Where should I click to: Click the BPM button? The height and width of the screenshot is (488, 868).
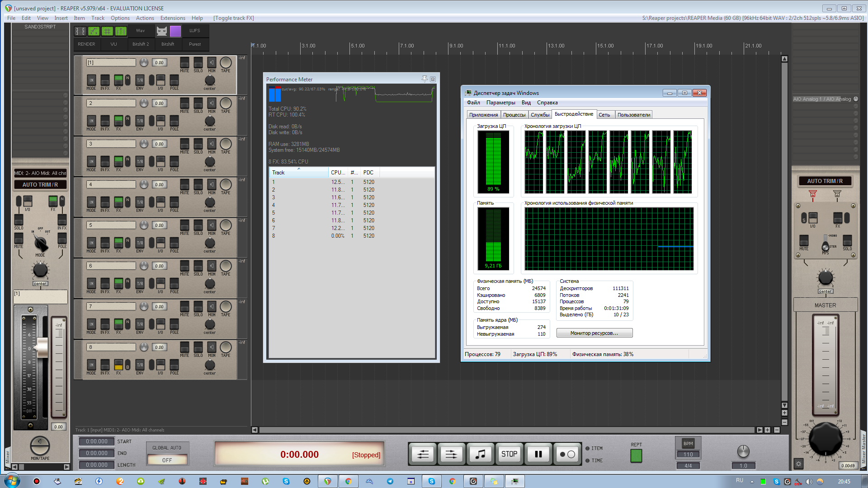tap(688, 443)
